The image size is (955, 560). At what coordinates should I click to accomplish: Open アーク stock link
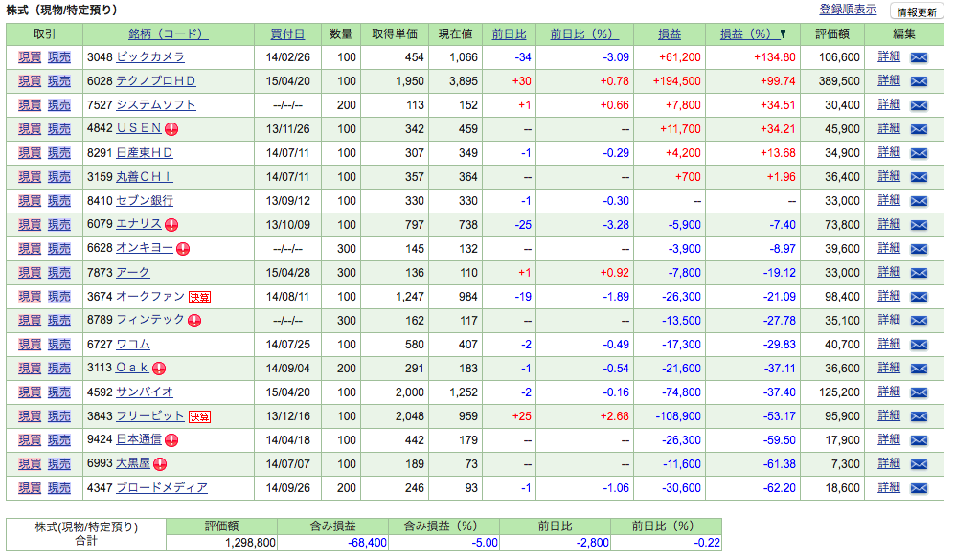(x=133, y=272)
